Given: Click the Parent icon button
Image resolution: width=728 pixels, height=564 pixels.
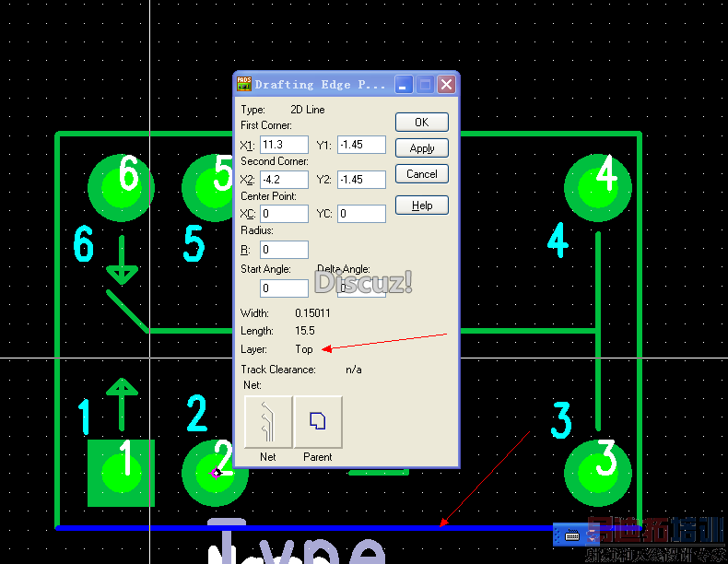Looking at the screenshot, I should pyautogui.click(x=318, y=421).
